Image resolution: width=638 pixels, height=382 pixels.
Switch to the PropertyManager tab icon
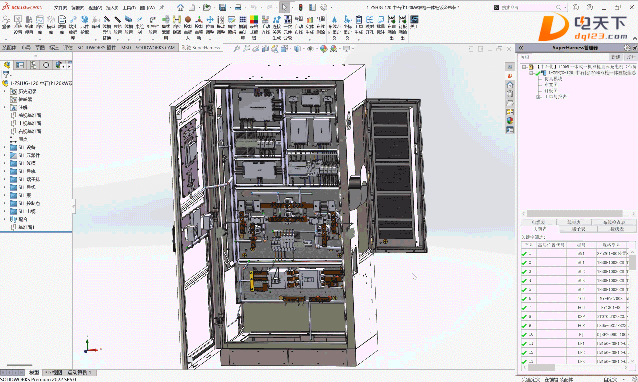[20, 65]
